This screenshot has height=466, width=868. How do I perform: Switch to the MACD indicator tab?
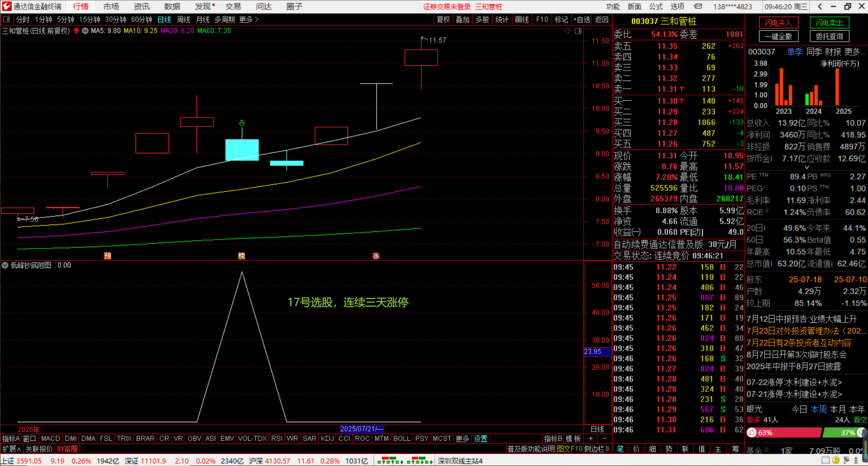pos(51,438)
